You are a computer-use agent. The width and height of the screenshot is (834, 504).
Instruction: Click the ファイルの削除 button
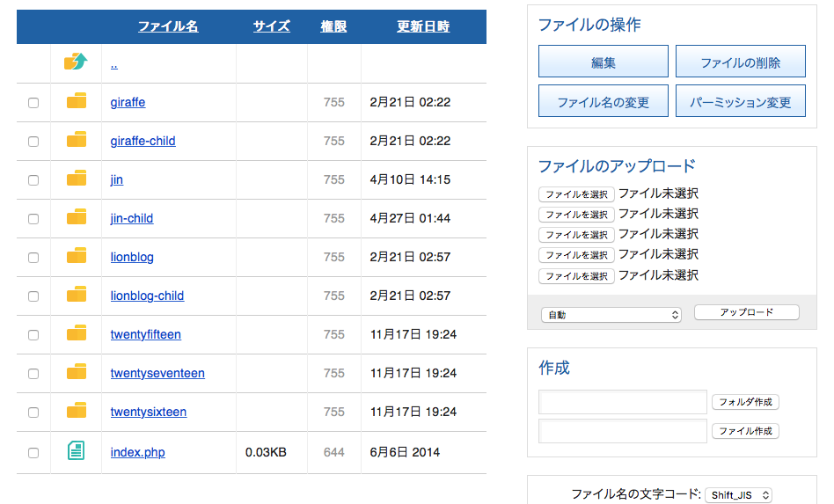coord(741,62)
